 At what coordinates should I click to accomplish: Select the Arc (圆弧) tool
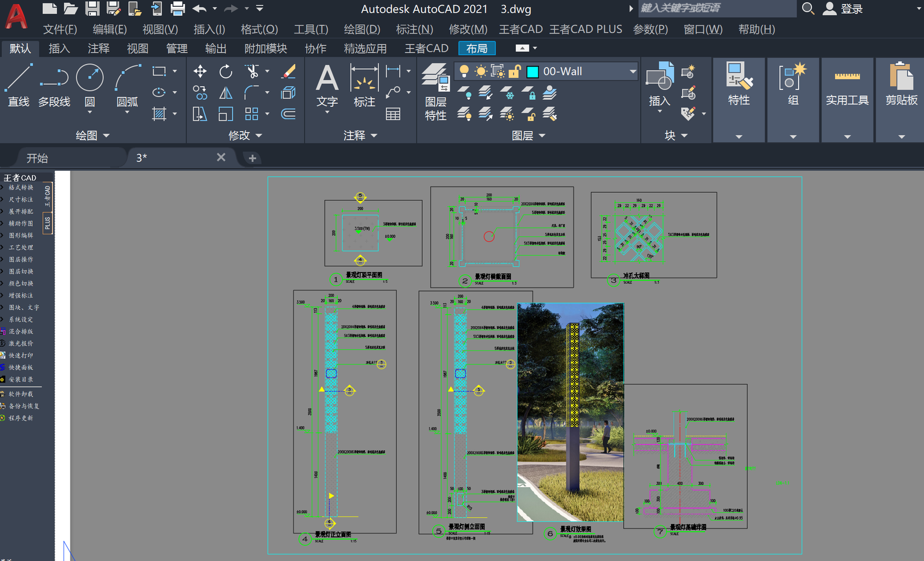[127, 85]
